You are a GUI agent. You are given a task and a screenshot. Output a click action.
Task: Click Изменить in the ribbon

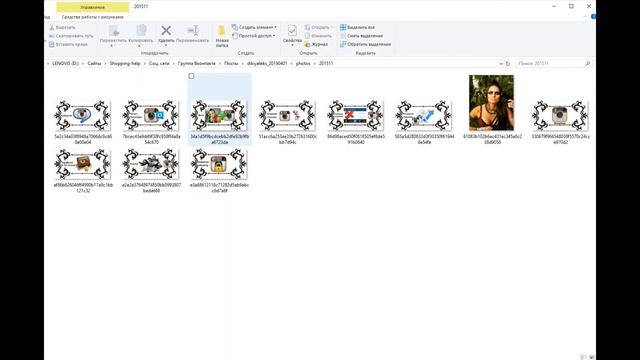pos(318,36)
